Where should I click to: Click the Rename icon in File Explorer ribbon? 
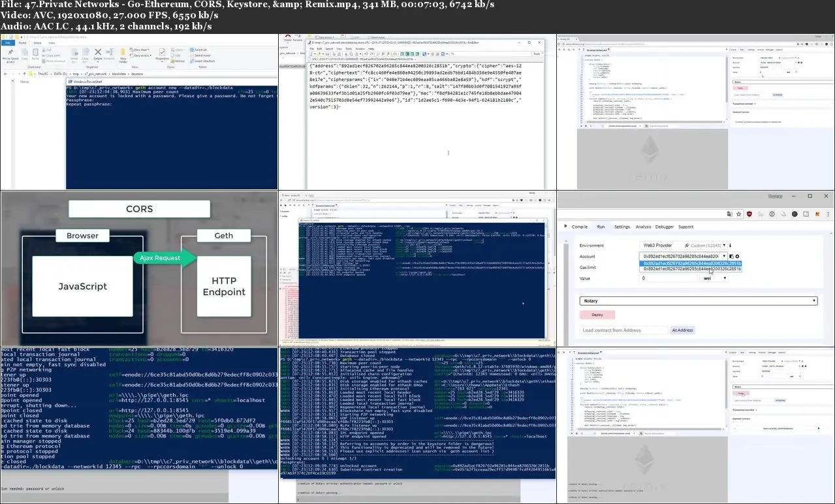pos(110,54)
